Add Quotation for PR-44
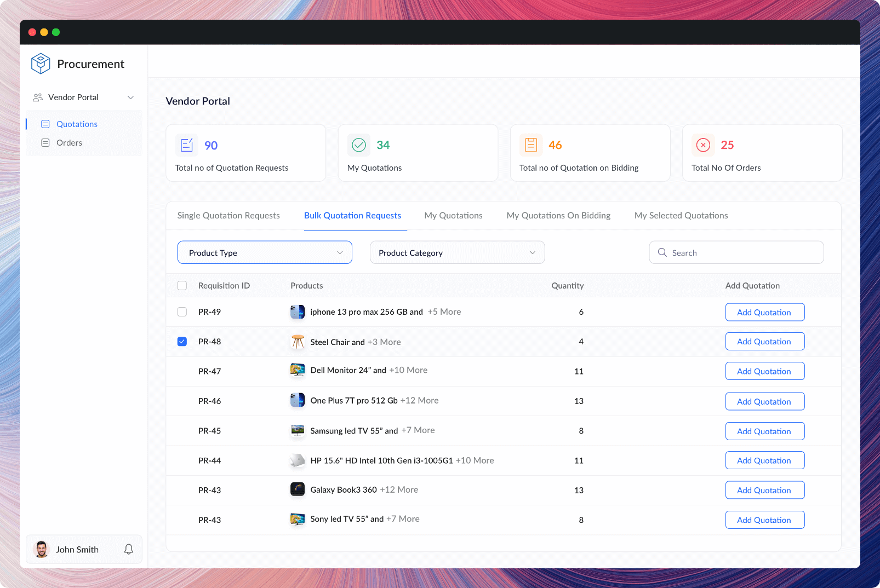The image size is (880, 588). [x=764, y=460]
